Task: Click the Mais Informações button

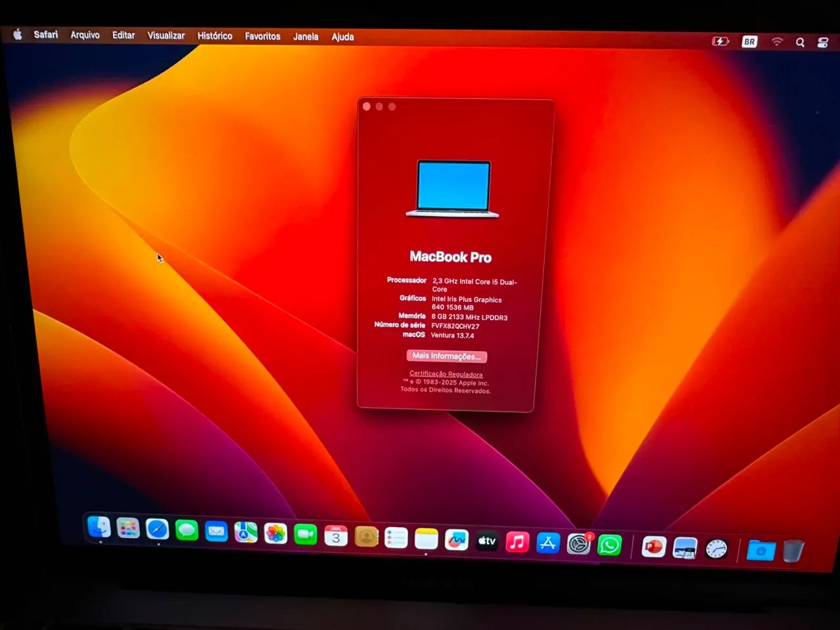Action: [x=446, y=356]
